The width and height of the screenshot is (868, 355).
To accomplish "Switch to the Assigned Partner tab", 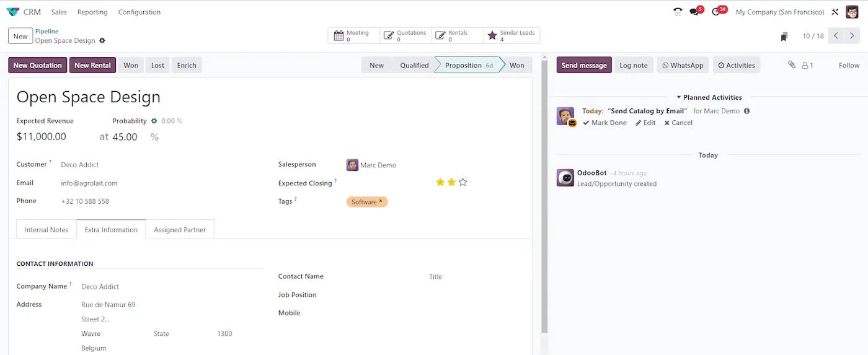I will [x=180, y=229].
